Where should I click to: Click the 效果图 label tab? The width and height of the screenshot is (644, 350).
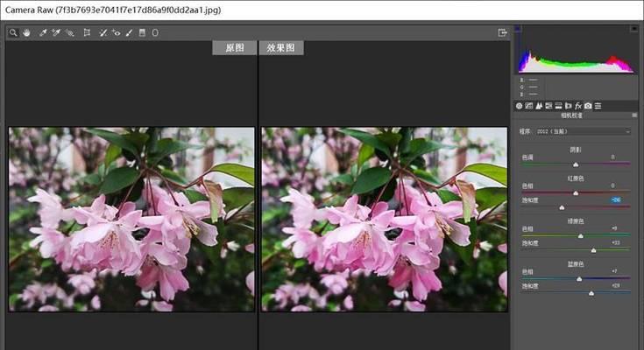point(281,47)
